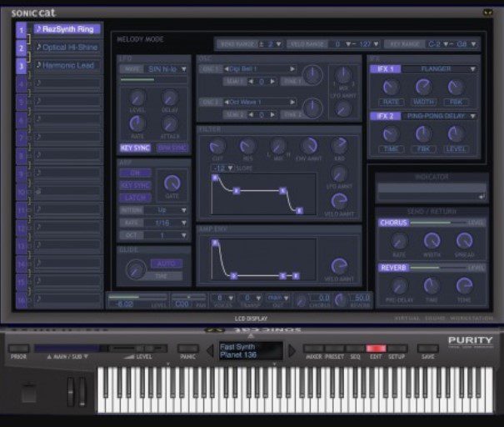
Task: Select slot 2 Optical Hi-Shine
Action: click(67, 48)
